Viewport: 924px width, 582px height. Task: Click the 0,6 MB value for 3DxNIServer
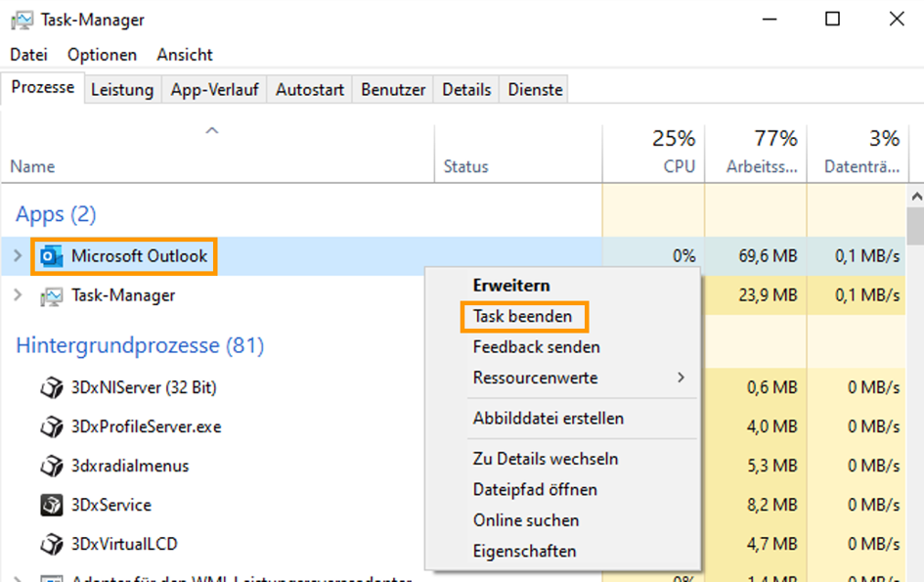[x=772, y=388]
